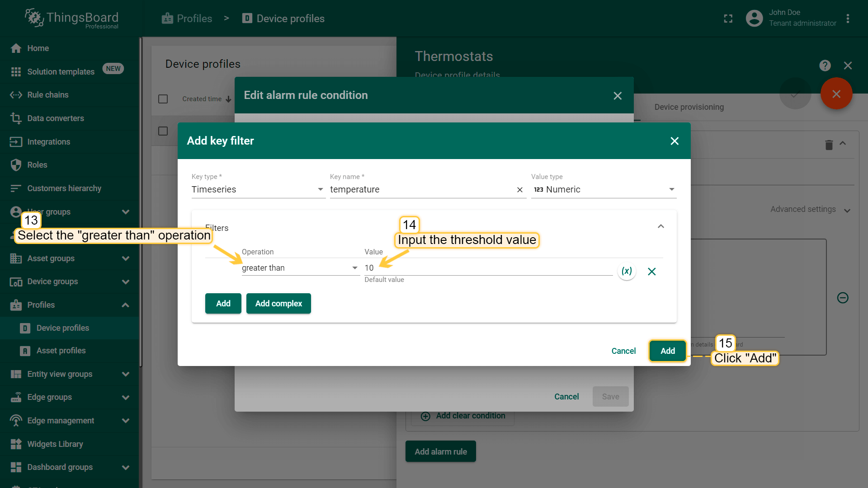
Task: Click Edge management antenna icon
Action: (x=16, y=421)
